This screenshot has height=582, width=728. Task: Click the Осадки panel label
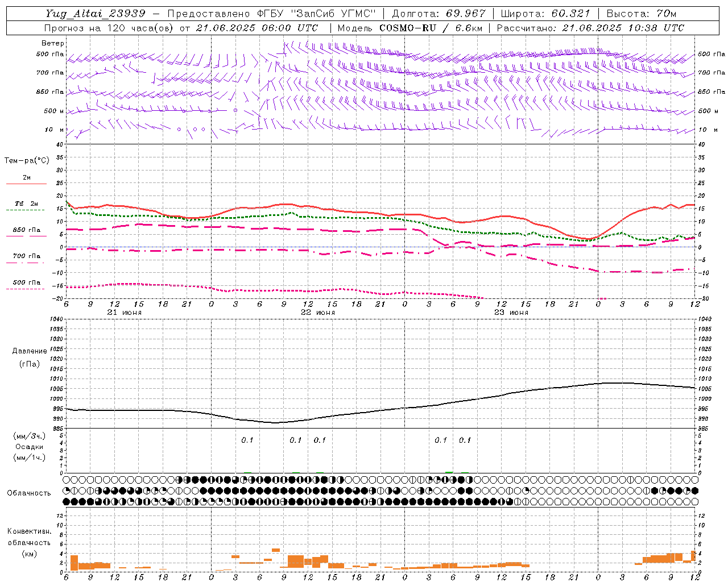pos(30,447)
